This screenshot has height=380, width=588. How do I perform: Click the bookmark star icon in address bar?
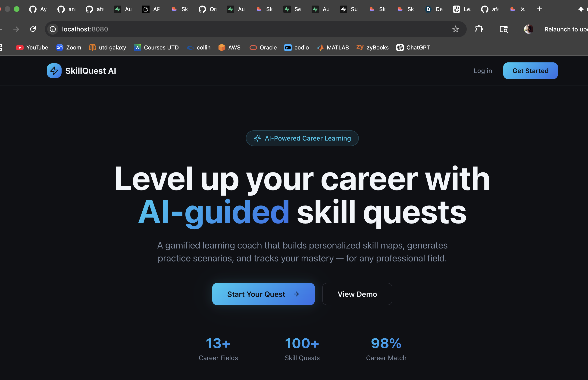[x=455, y=29]
